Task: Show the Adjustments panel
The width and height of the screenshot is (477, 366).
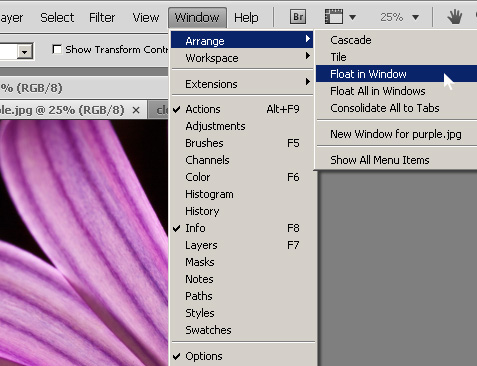Action: [242, 126]
